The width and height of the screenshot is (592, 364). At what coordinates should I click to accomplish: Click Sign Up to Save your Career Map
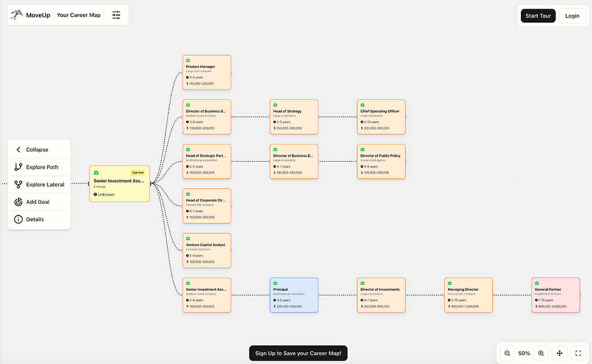pos(298,353)
